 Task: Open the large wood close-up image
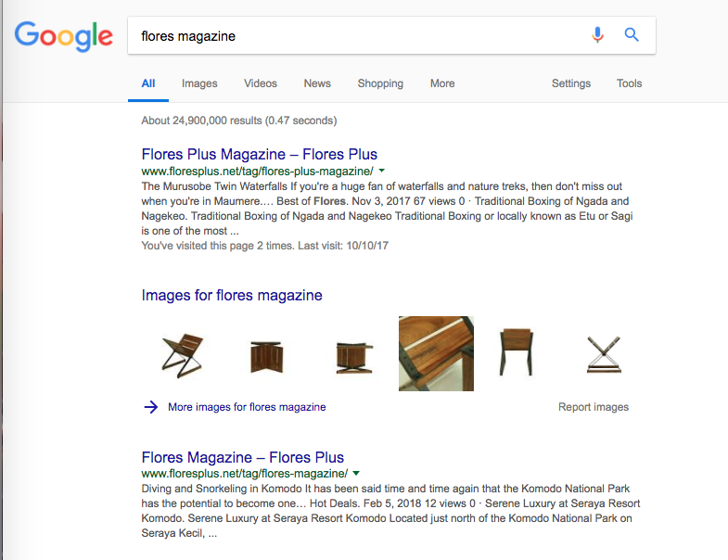point(436,353)
